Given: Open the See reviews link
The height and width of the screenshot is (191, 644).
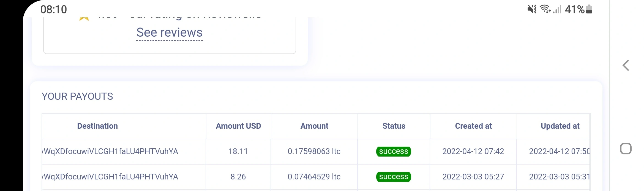Looking at the screenshot, I should click(x=170, y=33).
